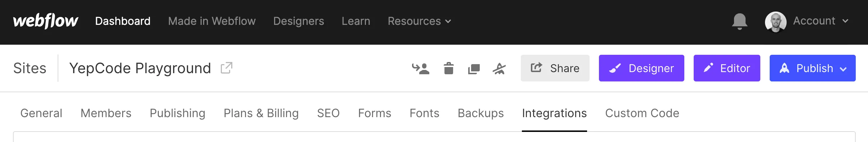Open the Plans & Billing tab

[x=261, y=113]
